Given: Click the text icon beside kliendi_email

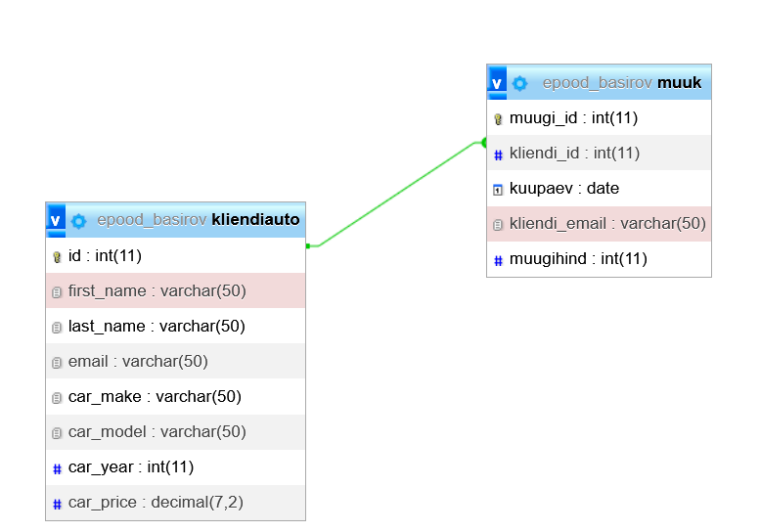Looking at the screenshot, I should pyautogui.click(x=498, y=225).
